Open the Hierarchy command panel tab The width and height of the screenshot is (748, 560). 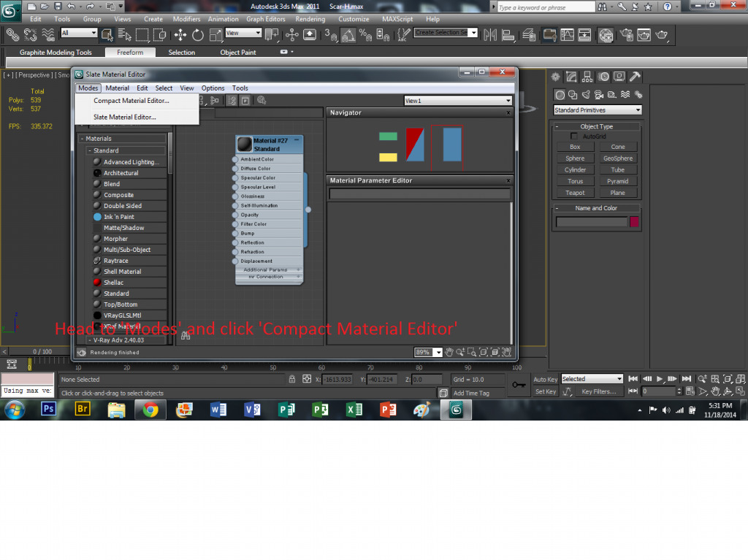coord(587,77)
